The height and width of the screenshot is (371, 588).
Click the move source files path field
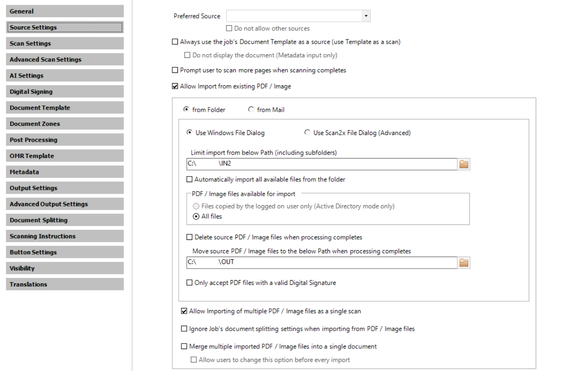pyautogui.click(x=321, y=263)
